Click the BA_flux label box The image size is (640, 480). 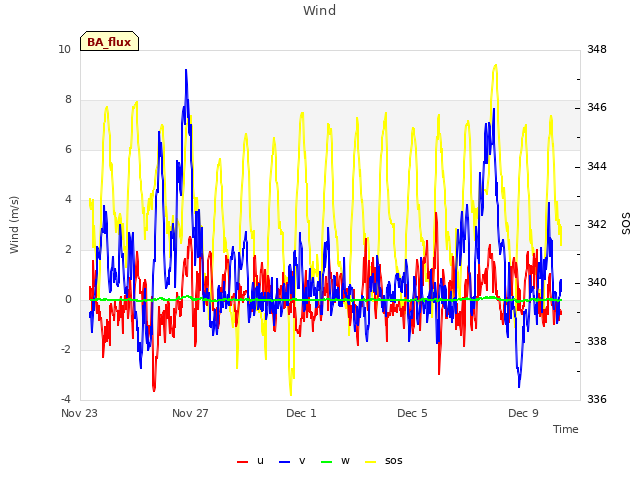tap(109, 41)
